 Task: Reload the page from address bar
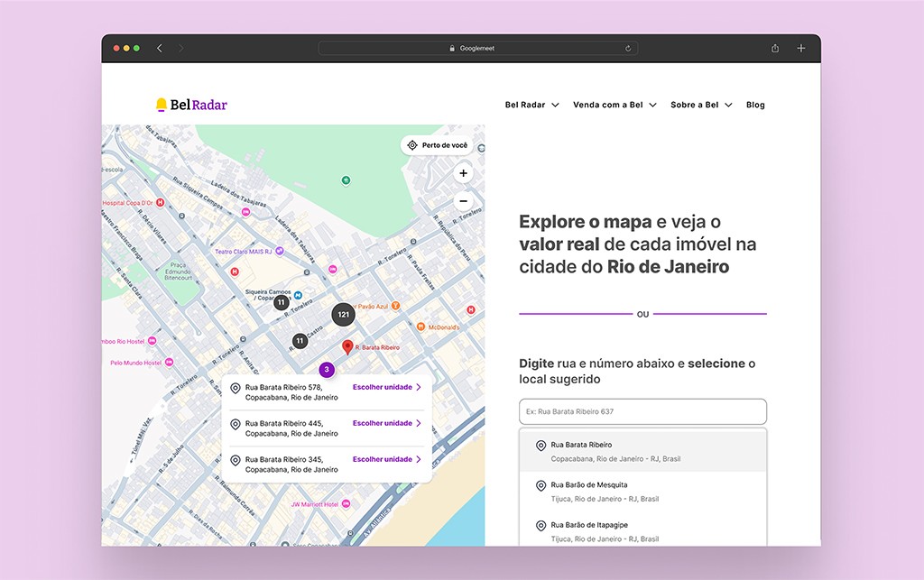(628, 49)
